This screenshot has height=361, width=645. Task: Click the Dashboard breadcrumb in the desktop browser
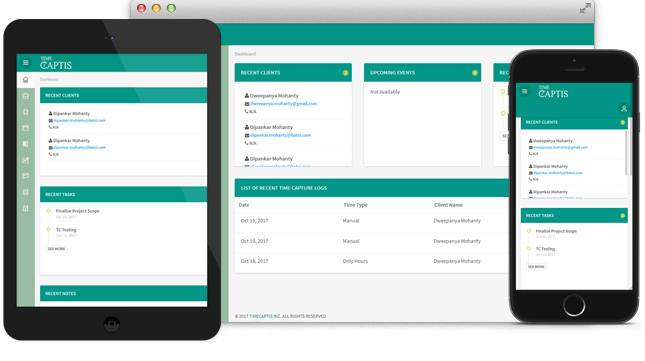(245, 54)
